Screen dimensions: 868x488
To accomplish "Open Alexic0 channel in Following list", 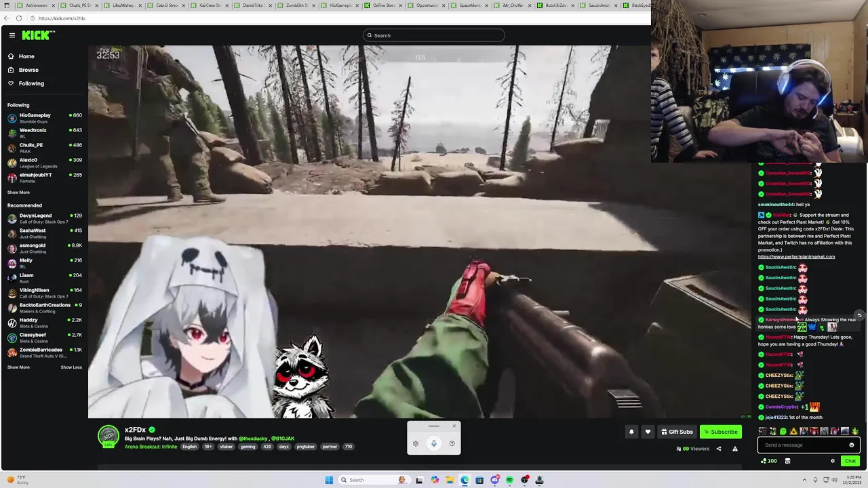I will pyautogui.click(x=44, y=163).
